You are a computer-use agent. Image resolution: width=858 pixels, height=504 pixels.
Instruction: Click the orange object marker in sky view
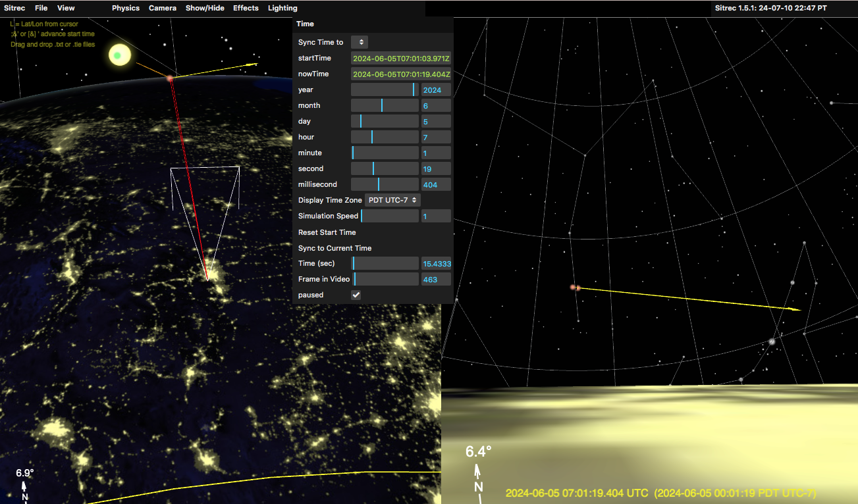point(575,288)
